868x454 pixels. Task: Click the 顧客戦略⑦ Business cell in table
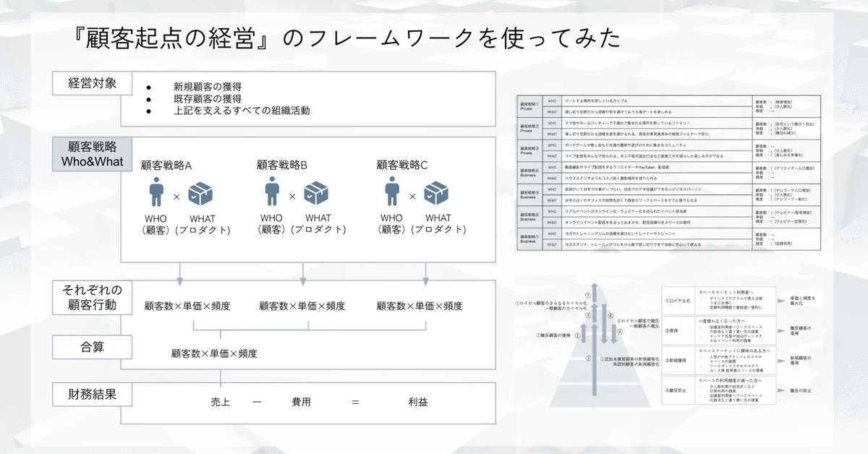click(529, 239)
